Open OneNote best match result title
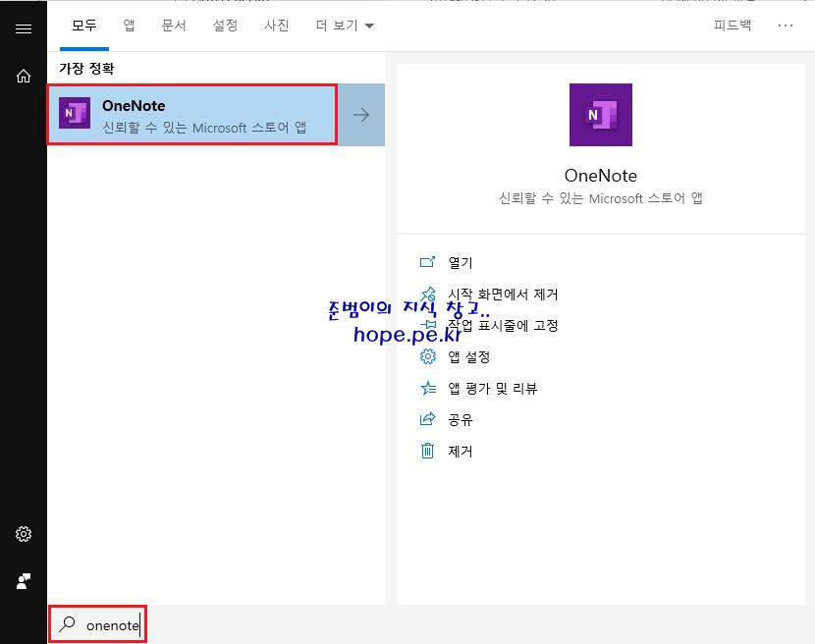 click(134, 105)
